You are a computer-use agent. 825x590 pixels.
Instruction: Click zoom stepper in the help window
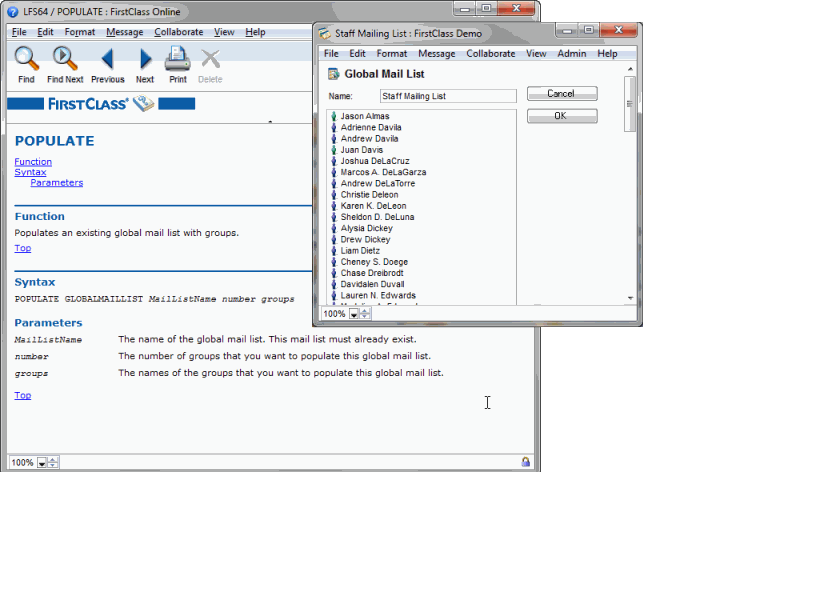[x=54, y=463]
